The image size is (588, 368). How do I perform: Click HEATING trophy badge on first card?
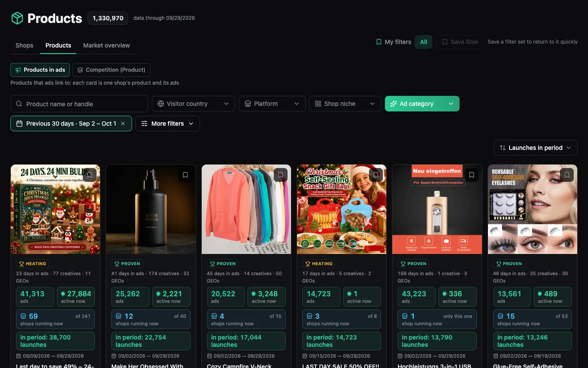point(32,263)
